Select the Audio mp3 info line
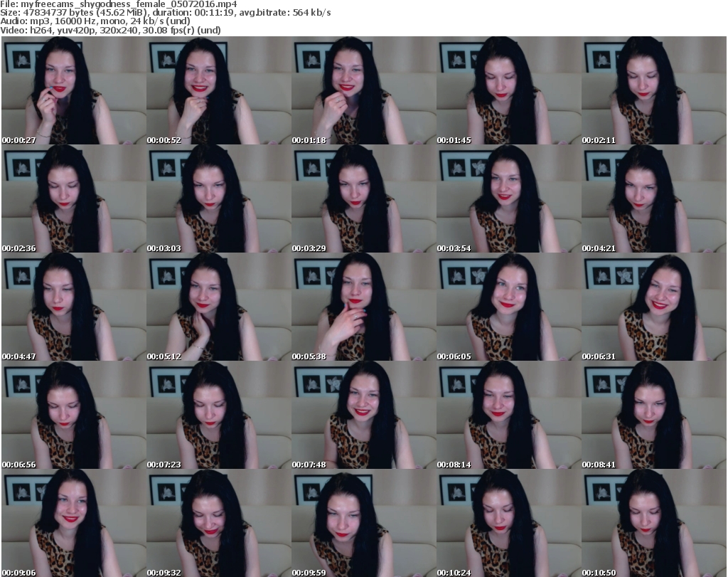The height and width of the screenshot is (577, 728). [95, 21]
